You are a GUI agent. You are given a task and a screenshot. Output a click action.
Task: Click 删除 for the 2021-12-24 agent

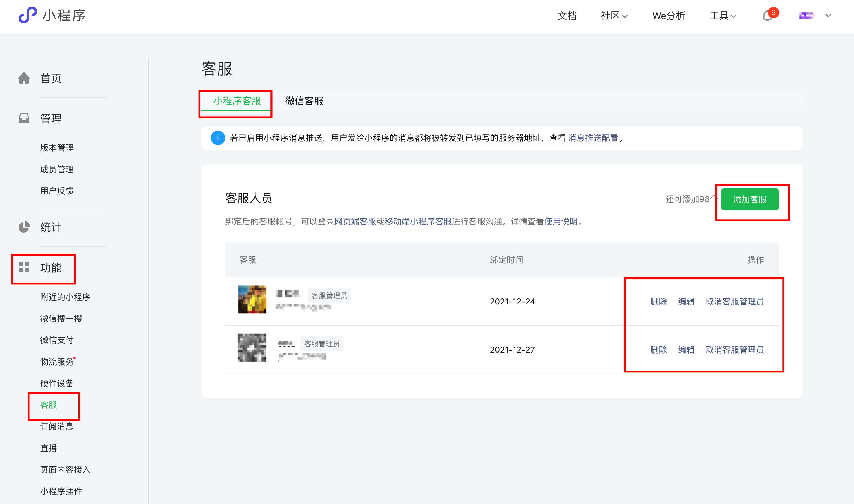[x=658, y=301]
